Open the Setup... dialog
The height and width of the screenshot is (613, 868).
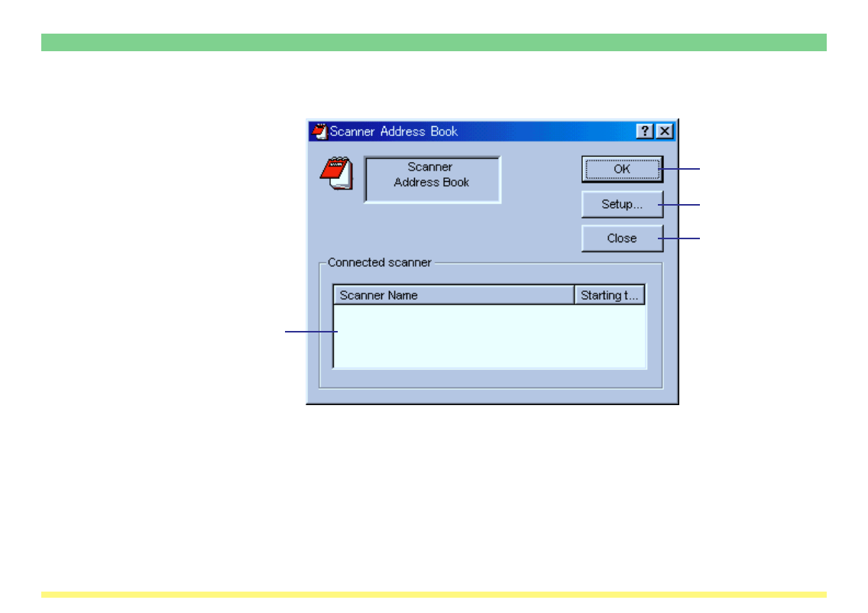[x=622, y=204]
